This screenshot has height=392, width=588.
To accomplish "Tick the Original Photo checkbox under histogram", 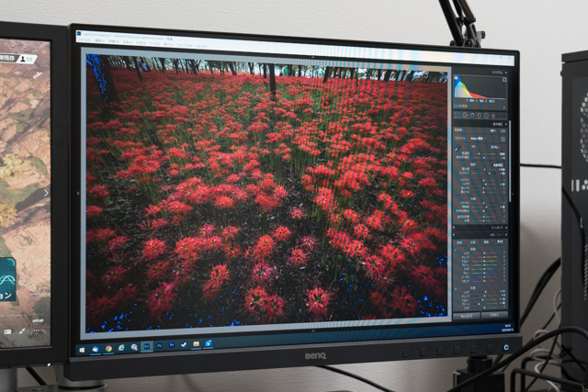I will coord(456,106).
